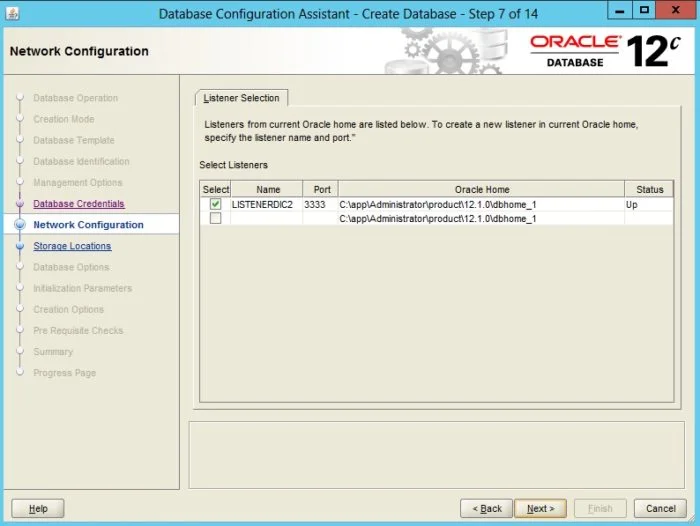
Task: Click the Storage Locations step bullet icon
Action: click(x=20, y=246)
